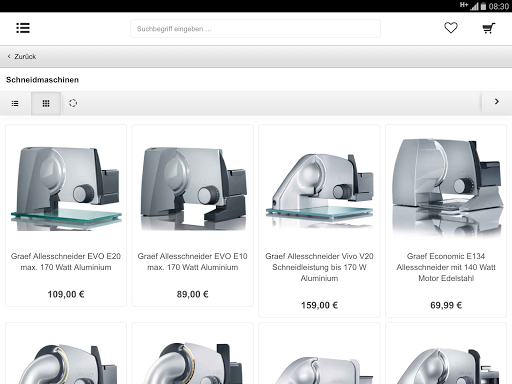Focus the Suchbegriff eingeben search field
Screen dimensions: 512x384
click(255, 29)
